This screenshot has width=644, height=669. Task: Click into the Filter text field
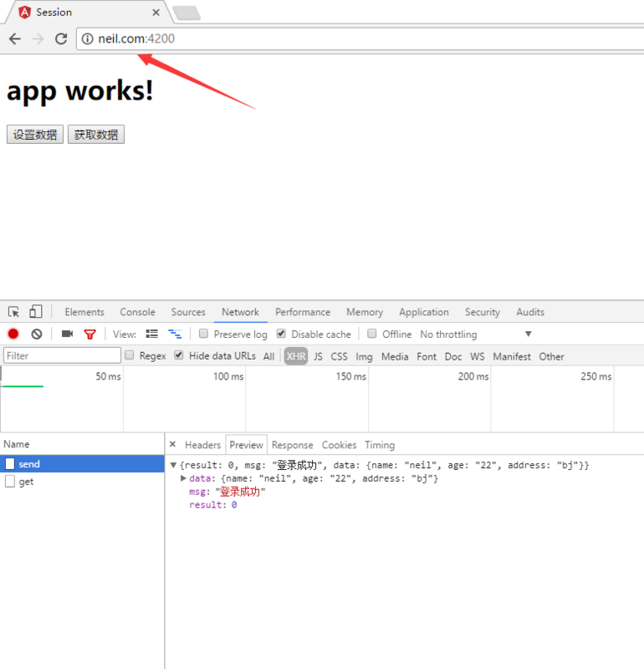(62, 355)
